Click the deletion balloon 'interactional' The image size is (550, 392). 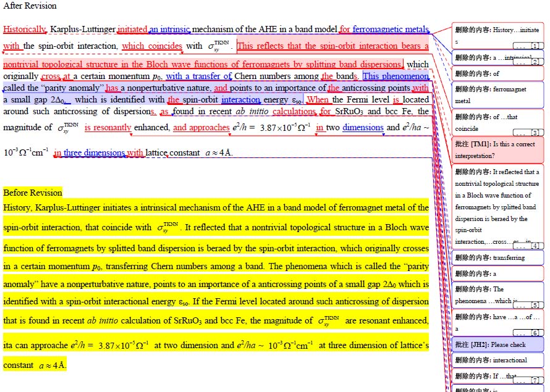(497, 360)
